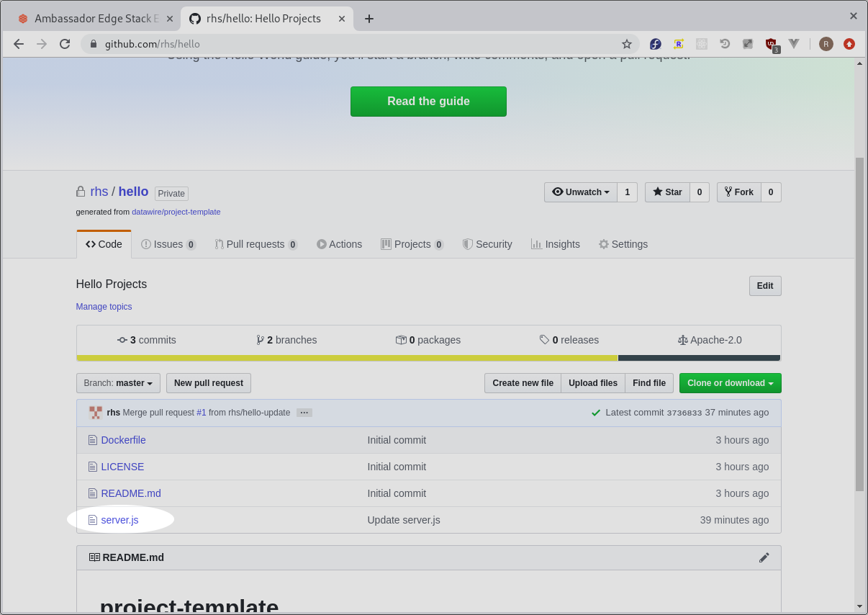Viewport: 868px width, 615px height.
Task: Open the hello repository link
Action: pyautogui.click(x=133, y=192)
